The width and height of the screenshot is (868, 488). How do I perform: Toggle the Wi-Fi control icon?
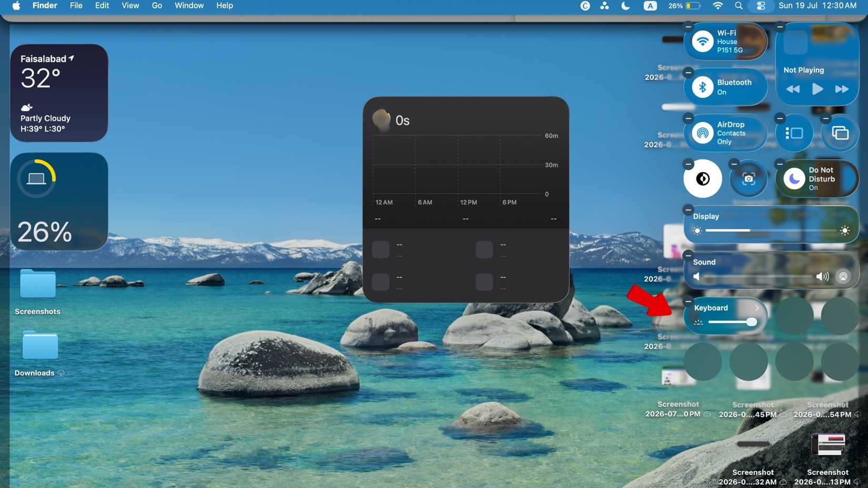(702, 42)
